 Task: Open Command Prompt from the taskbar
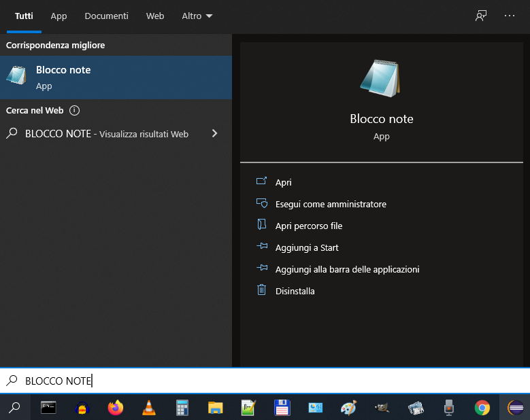point(48,408)
